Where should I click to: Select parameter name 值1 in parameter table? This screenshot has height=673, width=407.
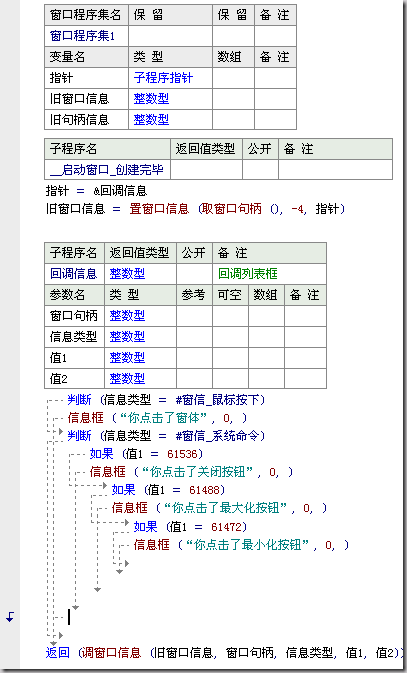58,358
